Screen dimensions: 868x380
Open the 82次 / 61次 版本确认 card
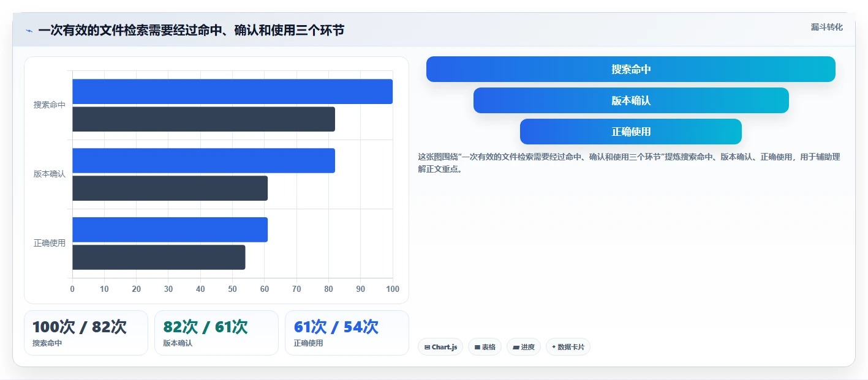click(x=216, y=333)
